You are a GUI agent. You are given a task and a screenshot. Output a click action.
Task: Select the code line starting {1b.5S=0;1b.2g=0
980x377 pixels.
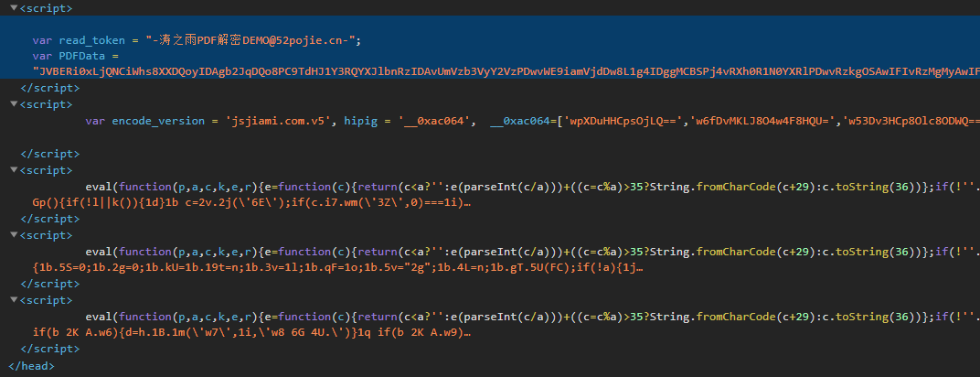pyautogui.click(x=337, y=267)
